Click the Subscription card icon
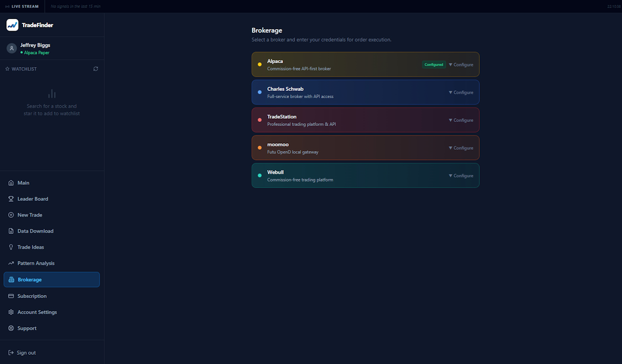 pos(11,296)
